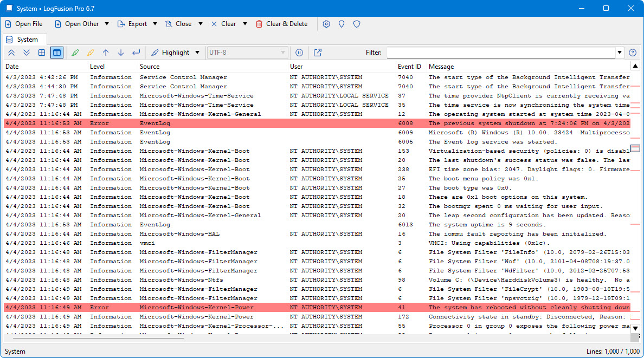
Task: Expand the Export dropdown arrow
Action: pyautogui.click(x=155, y=24)
